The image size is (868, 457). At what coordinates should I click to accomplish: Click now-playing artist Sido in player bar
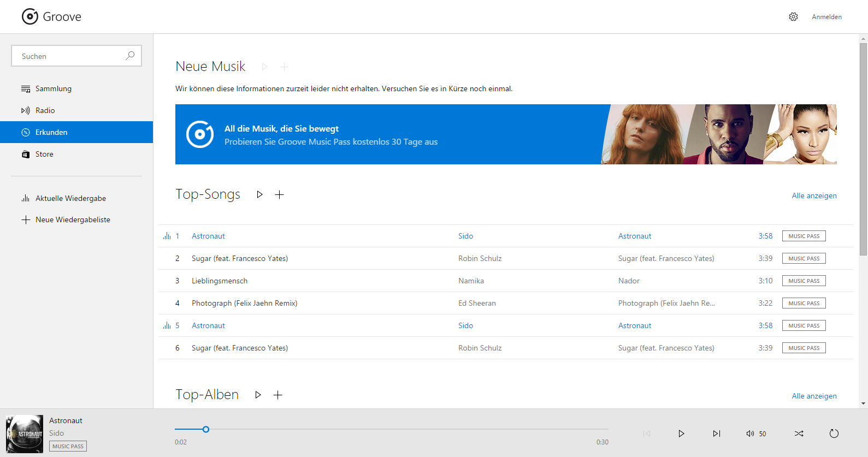click(56, 433)
